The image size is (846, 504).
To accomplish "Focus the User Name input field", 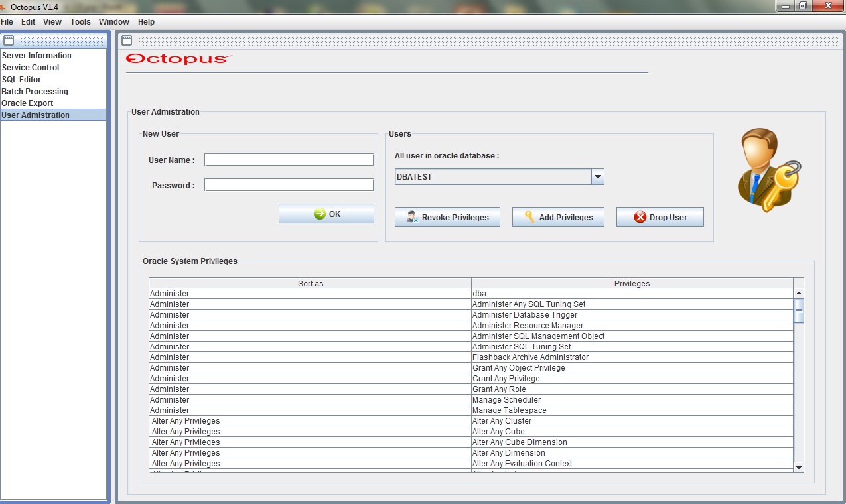I will pyautogui.click(x=289, y=160).
